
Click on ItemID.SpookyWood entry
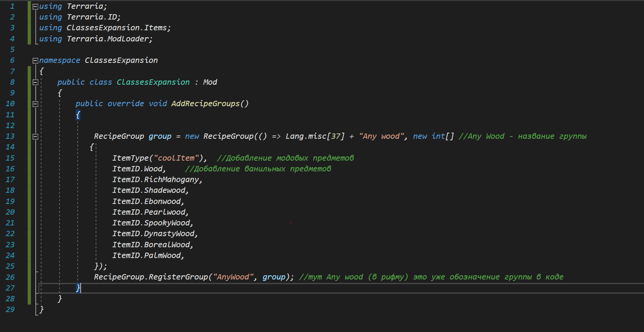coord(151,223)
